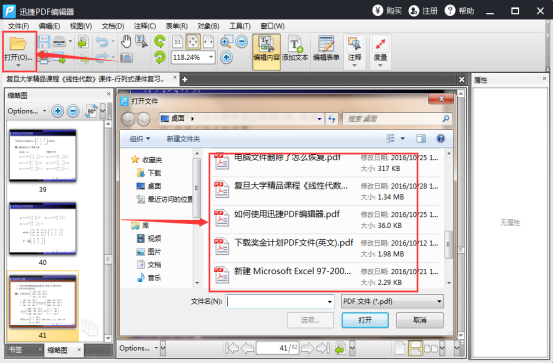This screenshot has width=554, height=363.
Task: Click the dialog help question icon
Action: tap(440, 139)
